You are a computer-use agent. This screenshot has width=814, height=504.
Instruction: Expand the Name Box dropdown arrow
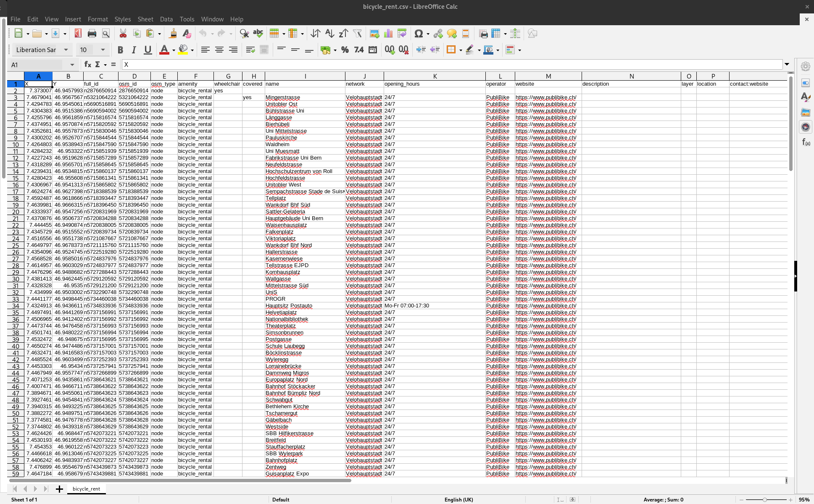pos(72,65)
